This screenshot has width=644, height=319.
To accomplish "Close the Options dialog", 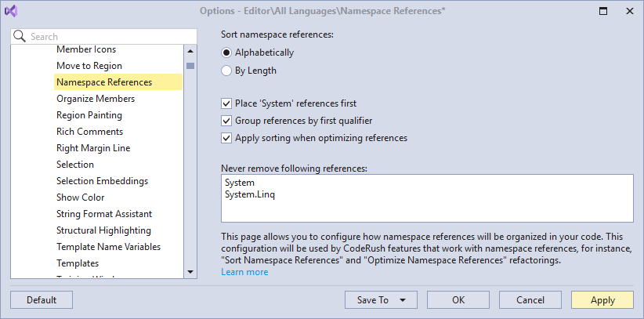I will pos(629,12).
